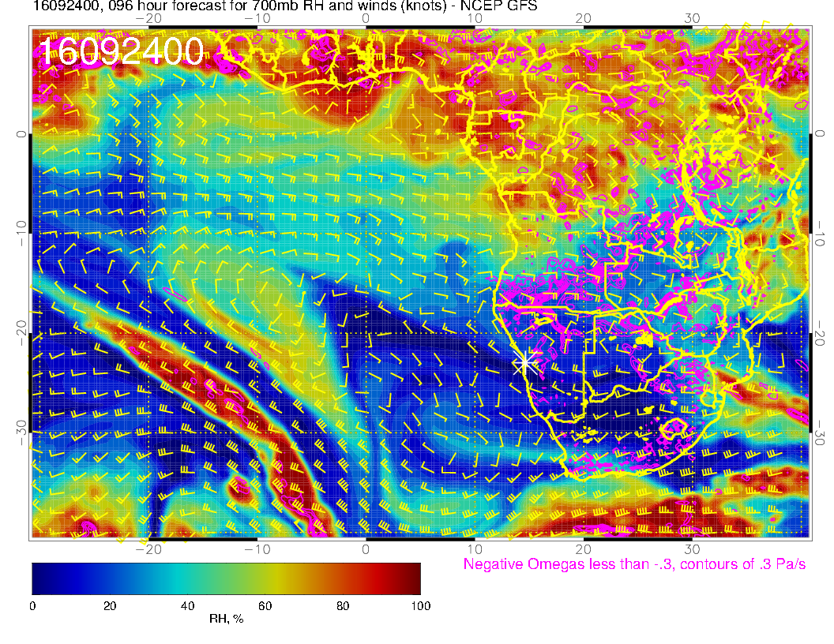Click the 'RH, %' label under the color bar

point(227,619)
